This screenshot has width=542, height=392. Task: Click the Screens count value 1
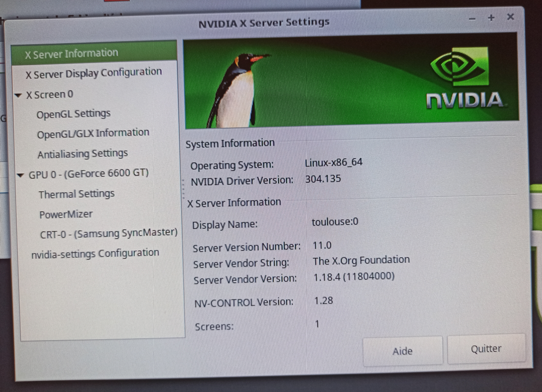pyautogui.click(x=317, y=324)
